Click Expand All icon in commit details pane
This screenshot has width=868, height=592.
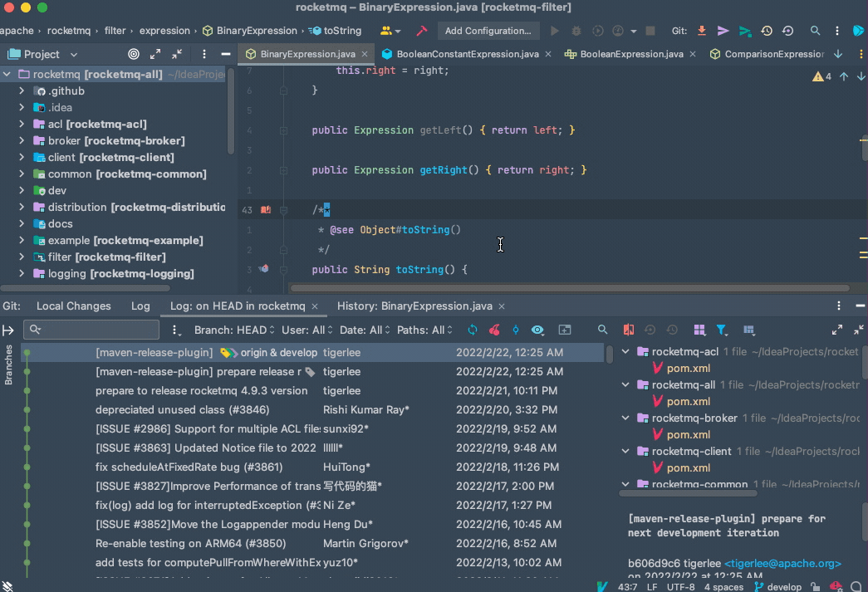pos(837,330)
